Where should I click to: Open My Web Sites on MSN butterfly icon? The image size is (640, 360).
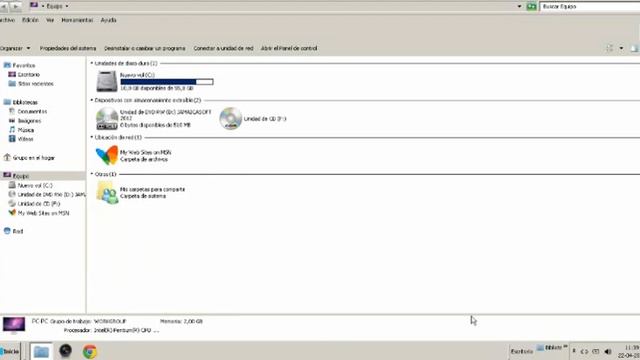click(107, 156)
